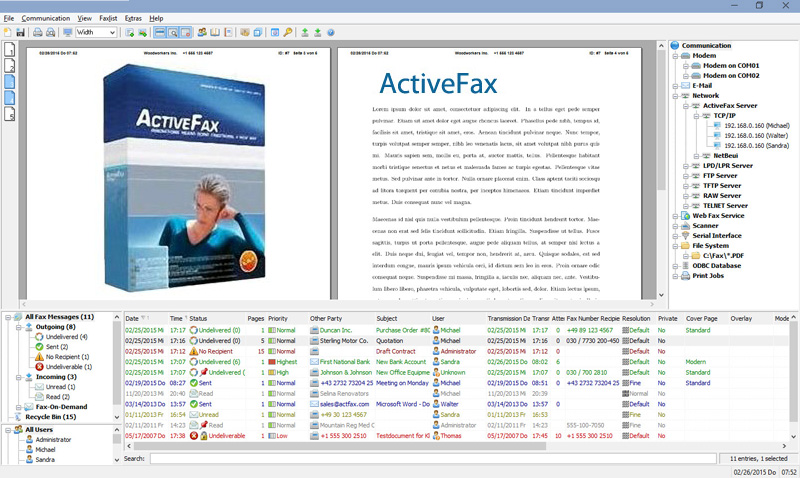Click the Serial Interface connector icon
The width and height of the screenshot is (800, 478).
(686, 236)
